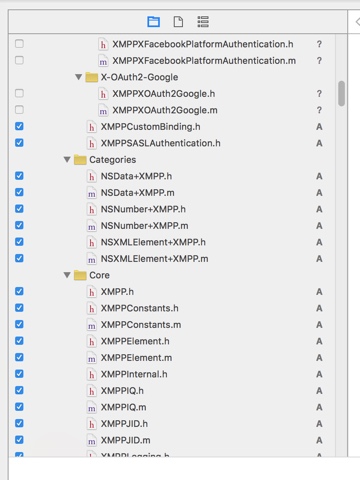
Task: Click the Core folder label
Action: coord(99,275)
